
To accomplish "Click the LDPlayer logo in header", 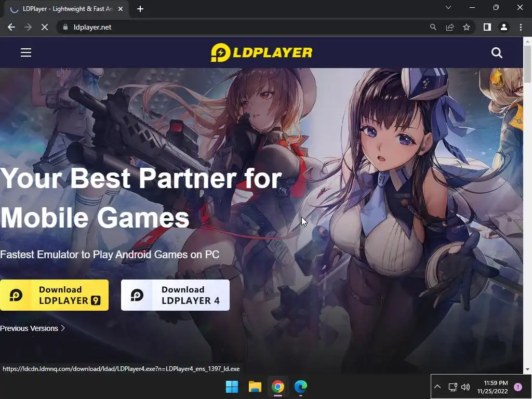I will pyautogui.click(x=261, y=52).
